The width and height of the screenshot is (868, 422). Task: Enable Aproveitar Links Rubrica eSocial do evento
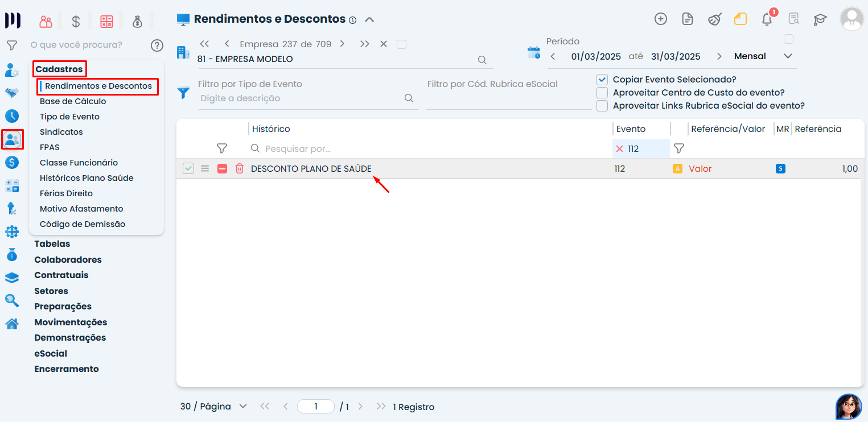(x=602, y=106)
